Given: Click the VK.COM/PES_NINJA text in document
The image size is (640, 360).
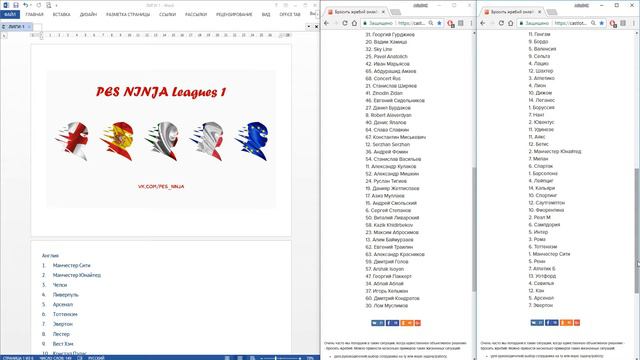Looking at the screenshot, I should point(161,187).
